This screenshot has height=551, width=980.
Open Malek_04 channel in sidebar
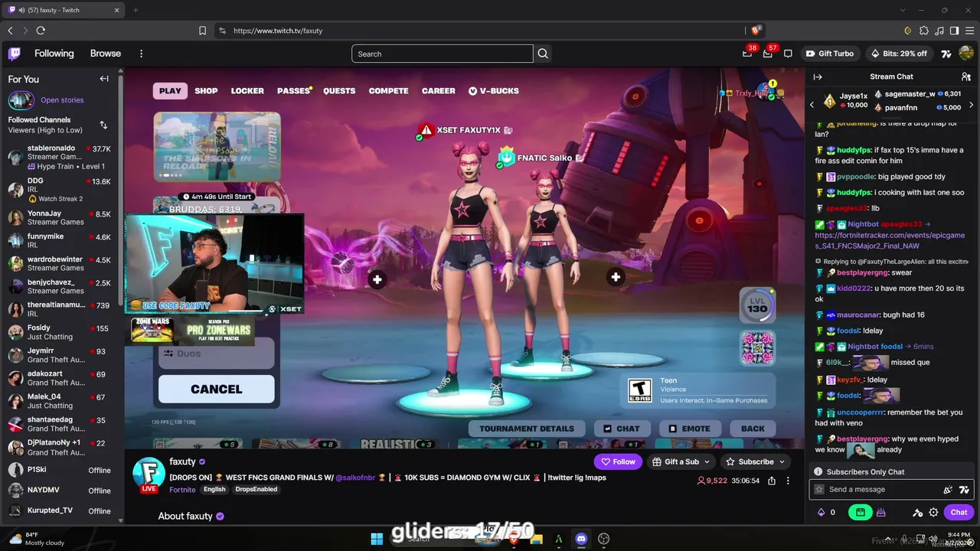[x=60, y=401]
